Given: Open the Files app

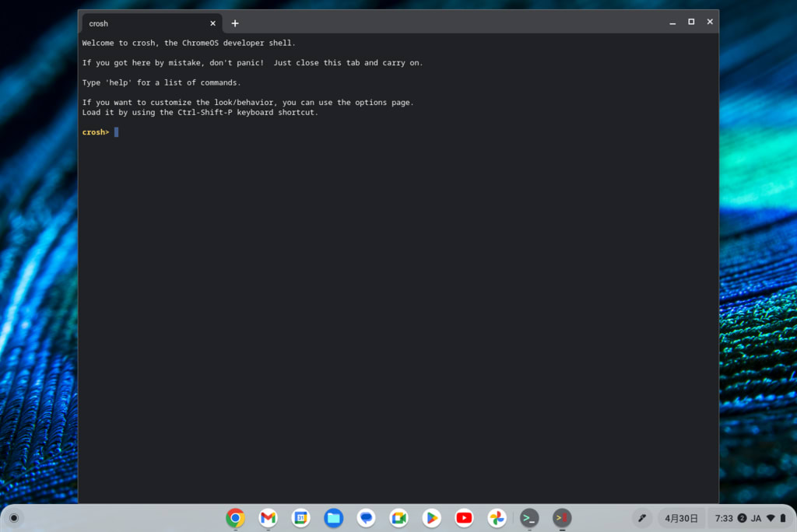Looking at the screenshot, I should [333, 518].
